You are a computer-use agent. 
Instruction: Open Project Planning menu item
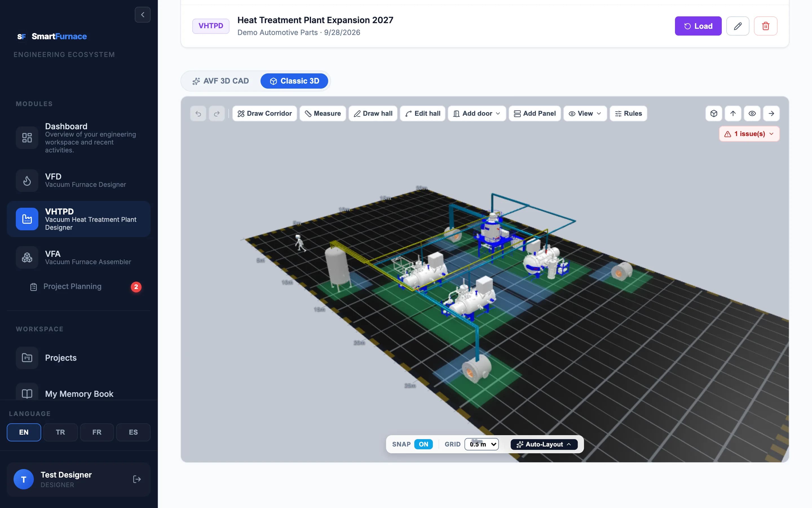click(78, 286)
